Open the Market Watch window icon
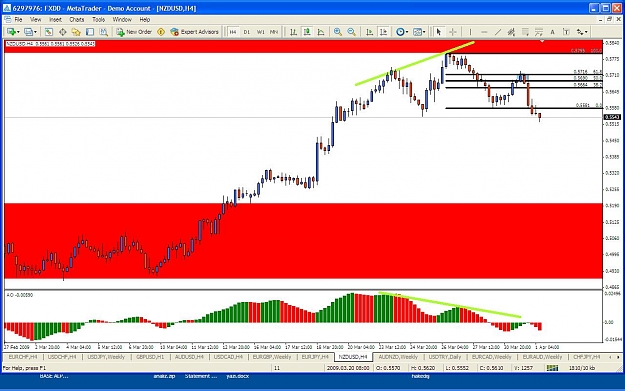 coord(49,32)
